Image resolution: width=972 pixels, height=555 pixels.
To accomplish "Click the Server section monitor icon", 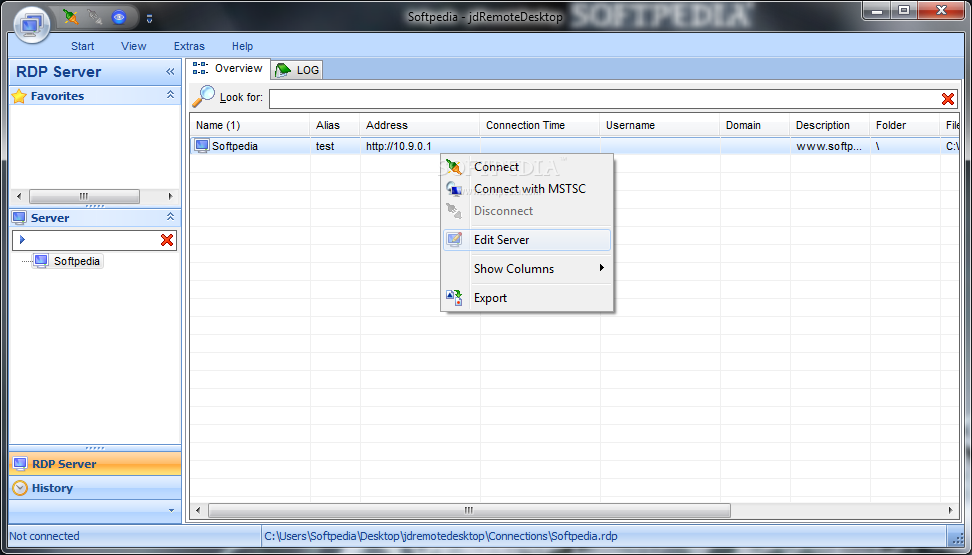I will point(19,218).
